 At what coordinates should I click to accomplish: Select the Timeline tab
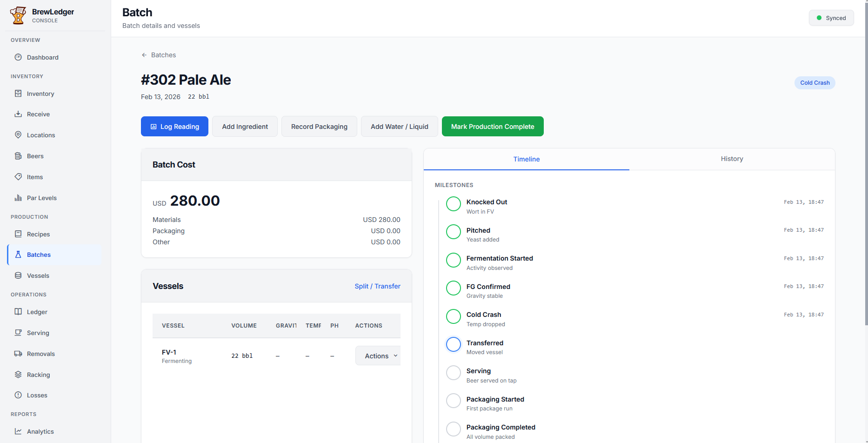pos(526,159)
